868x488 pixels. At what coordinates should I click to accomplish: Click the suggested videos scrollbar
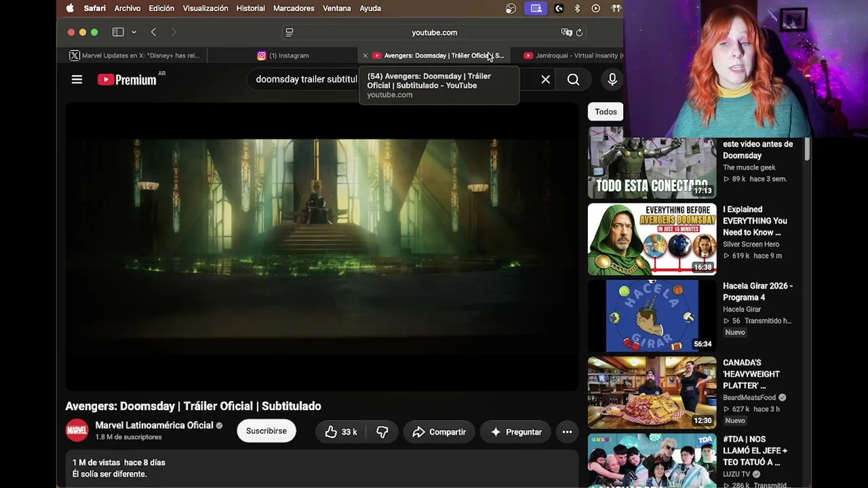pos(807,149)
